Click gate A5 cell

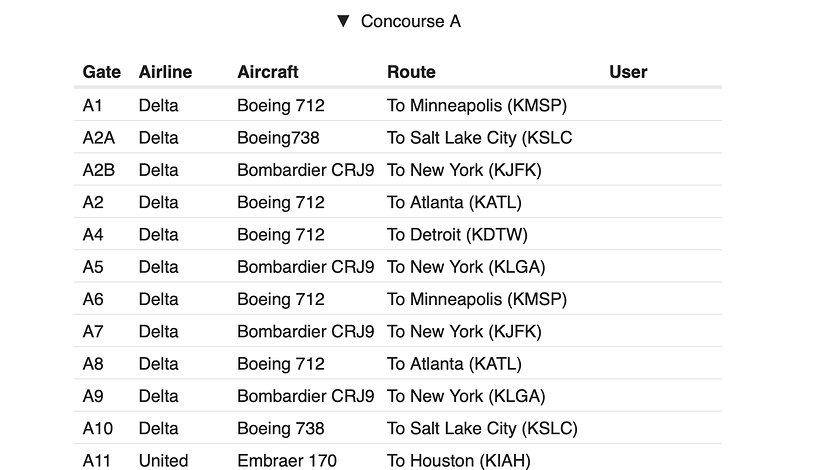click(93, 267)
